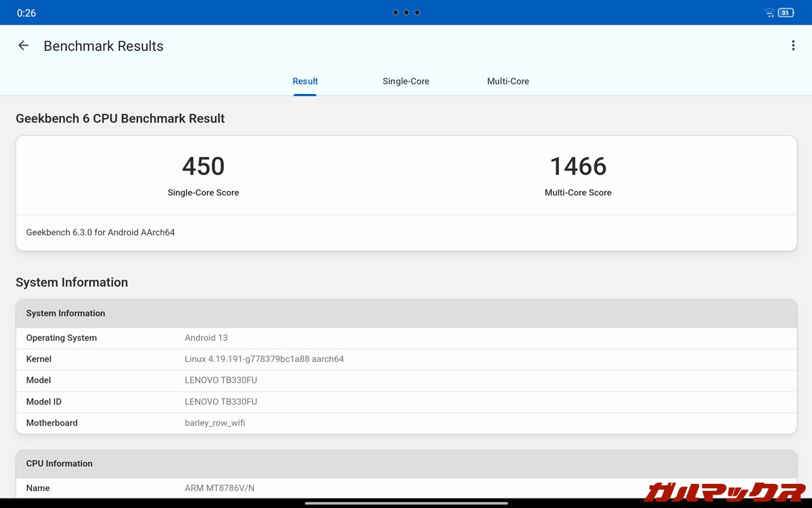Click the back arrow to leave Benchmark Results
Viewport: 812px width, 508px height.
[x=23, y=45]
